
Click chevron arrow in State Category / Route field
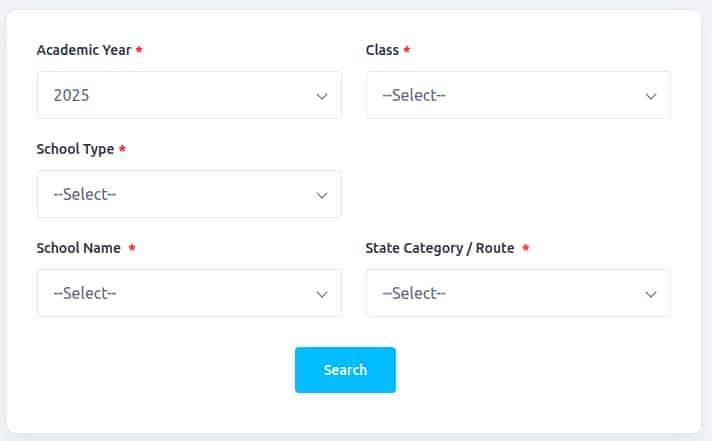coord(651,294)
